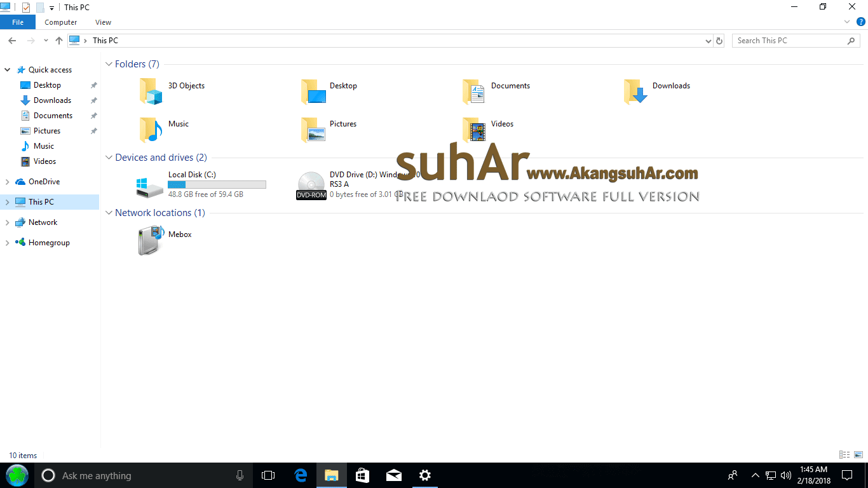Select the Desktop folder in main pane
This screenshot has height=488, width=868.
click(329, 91)
